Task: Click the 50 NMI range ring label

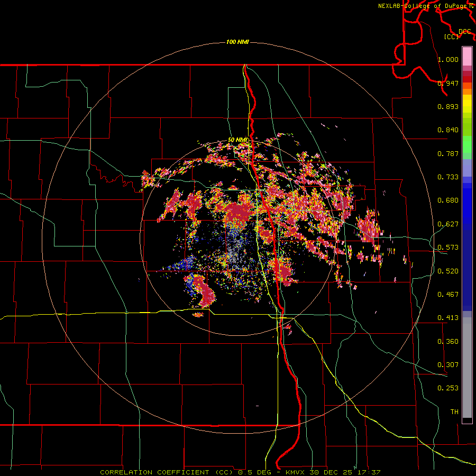Action: [x=238, y=140]
